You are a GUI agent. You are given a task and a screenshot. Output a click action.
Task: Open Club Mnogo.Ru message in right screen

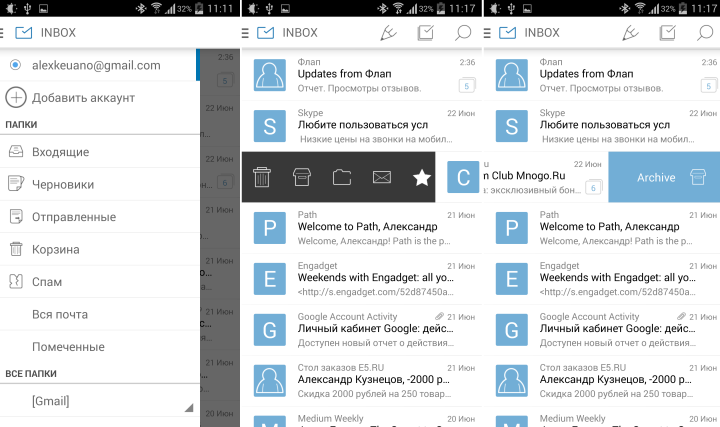pyautogui.click(x=535, y=177)
